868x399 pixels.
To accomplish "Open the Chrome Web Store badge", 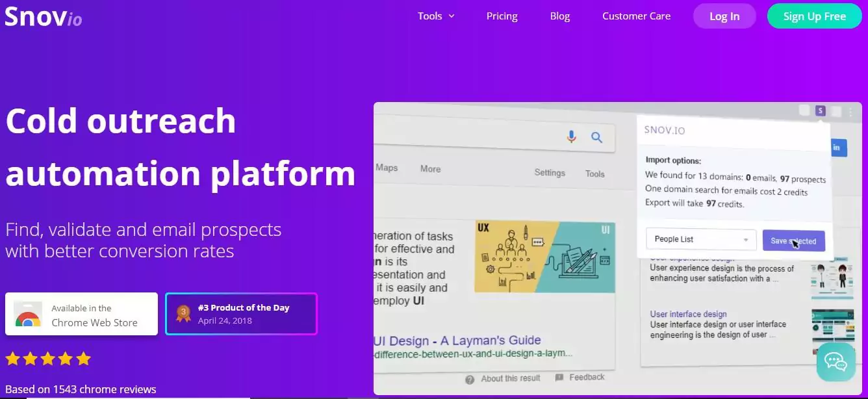I will click(81, 314).
